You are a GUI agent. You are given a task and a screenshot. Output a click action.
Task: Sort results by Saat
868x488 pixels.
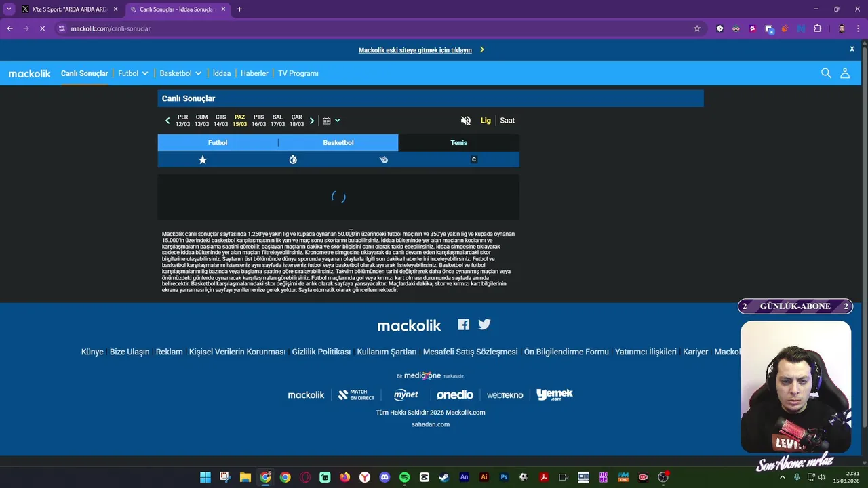507,121
